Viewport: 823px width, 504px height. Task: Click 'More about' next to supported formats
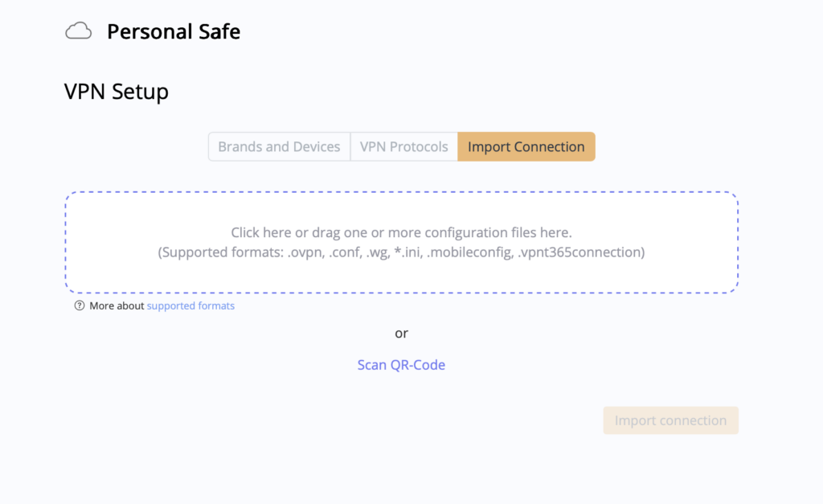pyautogui.click(x=115, y=306)
